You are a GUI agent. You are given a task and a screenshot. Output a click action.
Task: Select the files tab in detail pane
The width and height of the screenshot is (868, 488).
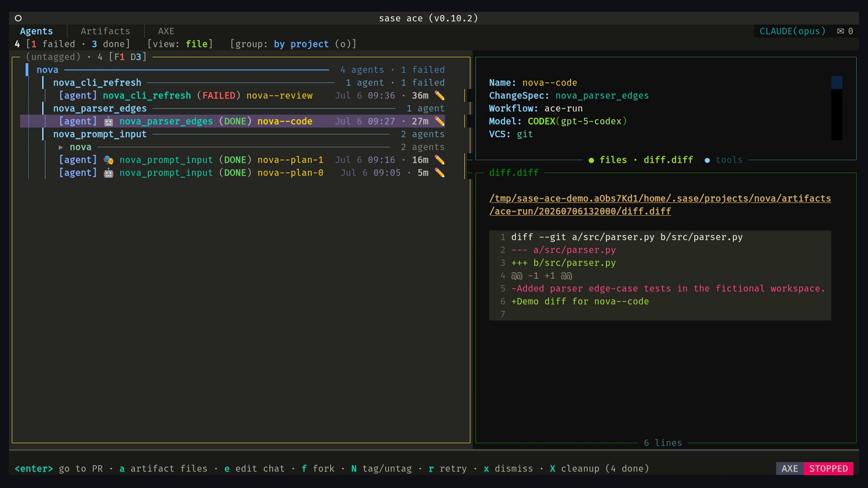coord(613,160)
